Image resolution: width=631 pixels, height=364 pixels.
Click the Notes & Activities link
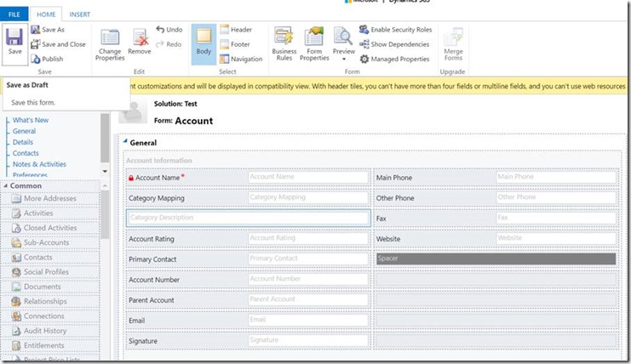pos(39,164)
